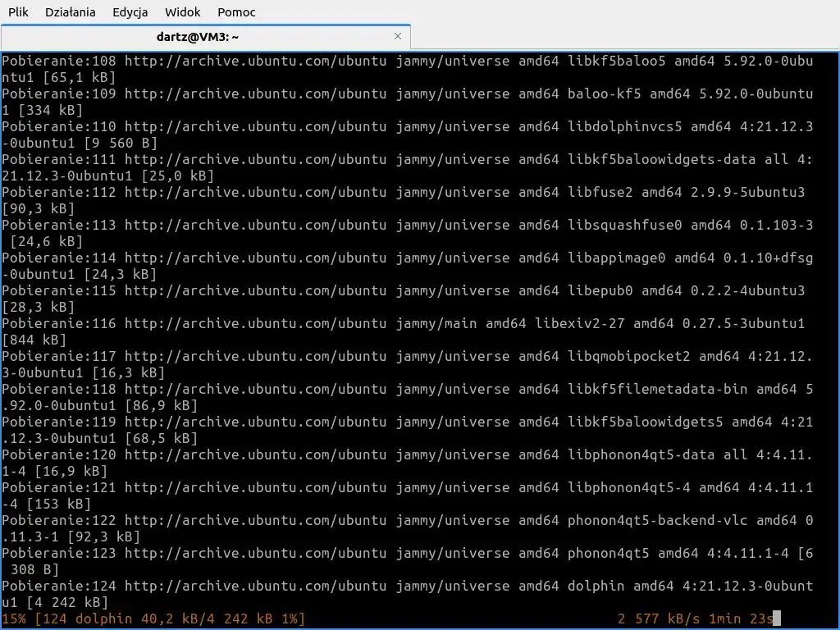The height and width of the screenshot is (630, 840).
Task: Open the Widok menu
Action: pyautogui.click(x=183, y=11)
